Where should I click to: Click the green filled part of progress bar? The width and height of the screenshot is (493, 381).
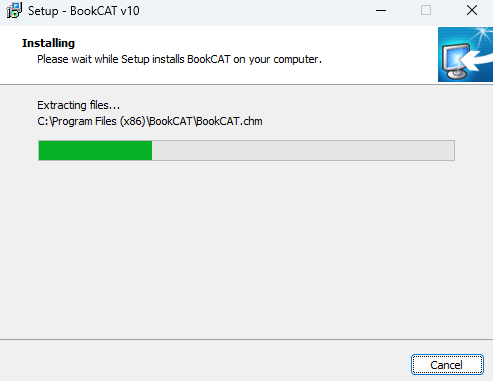[95, 150]
